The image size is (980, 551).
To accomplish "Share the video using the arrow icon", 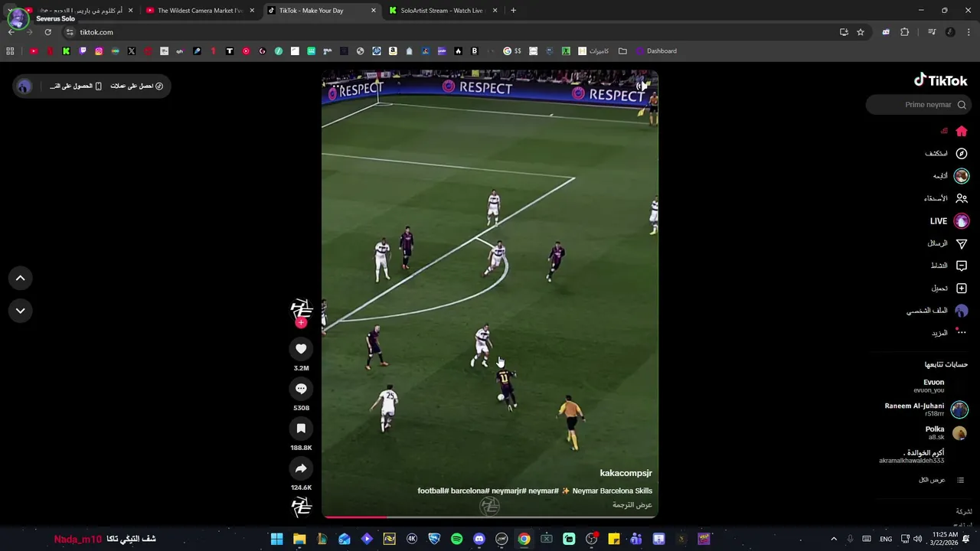I will click(301, 468).
